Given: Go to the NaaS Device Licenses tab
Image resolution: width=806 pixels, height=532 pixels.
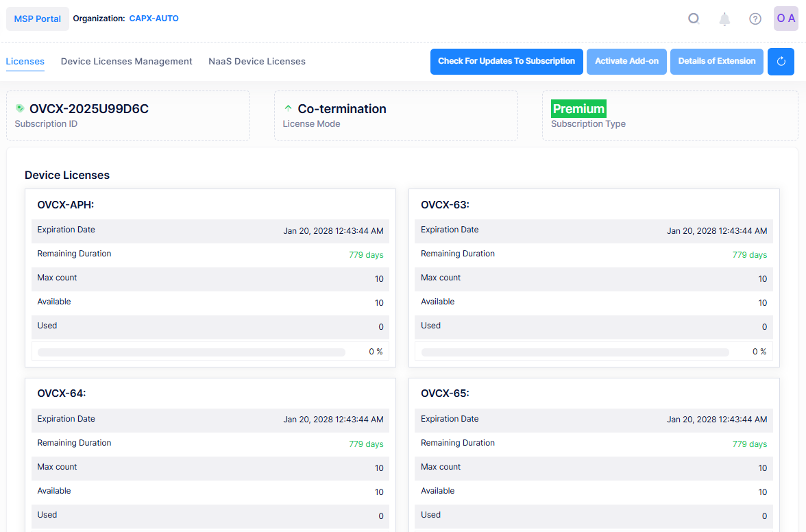Looking at the screenshot, I should [x=257, y=62].
